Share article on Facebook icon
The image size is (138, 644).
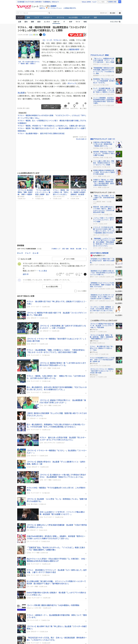(44, 35)
